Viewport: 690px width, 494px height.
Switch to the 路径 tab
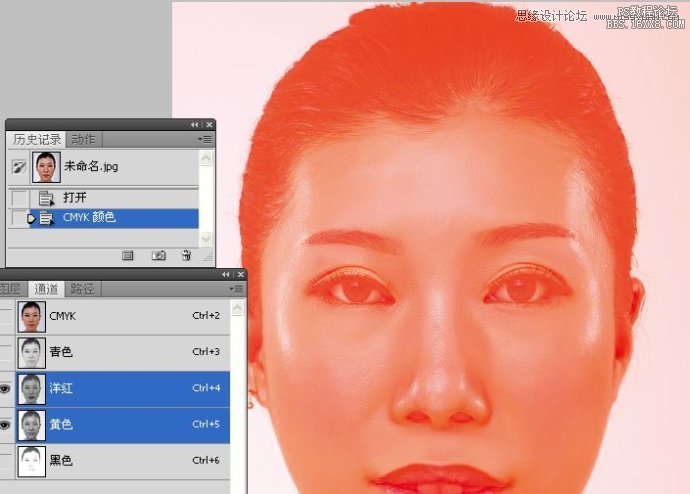[82, 289]
